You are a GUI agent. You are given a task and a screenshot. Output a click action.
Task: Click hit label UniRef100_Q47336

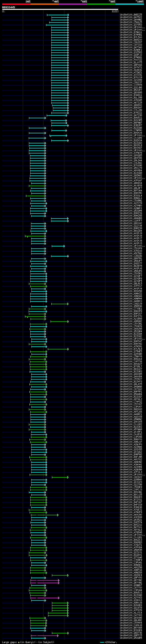131,115
